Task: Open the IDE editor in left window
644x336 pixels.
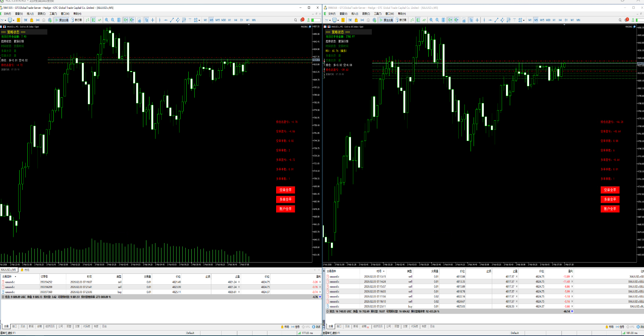Action: pyautogui.click(x=26, y=20)
